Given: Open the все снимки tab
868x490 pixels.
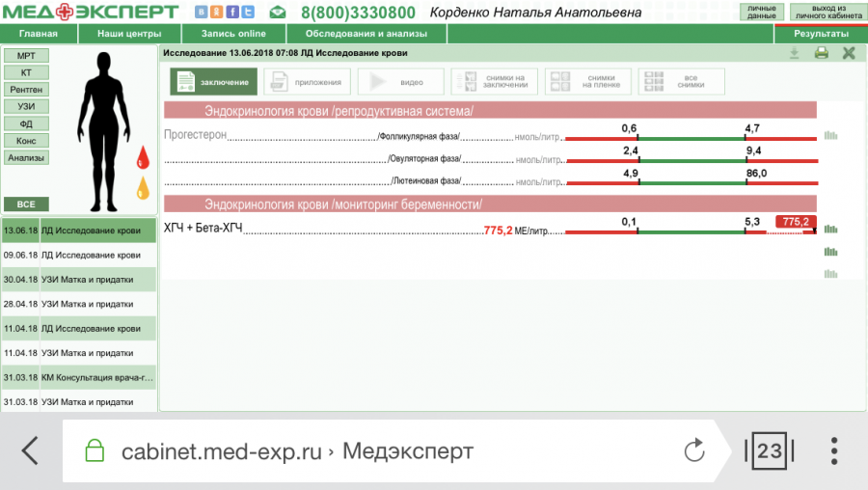Looking at the screenshot, I should pyautogui.click(x=682, y=82).
